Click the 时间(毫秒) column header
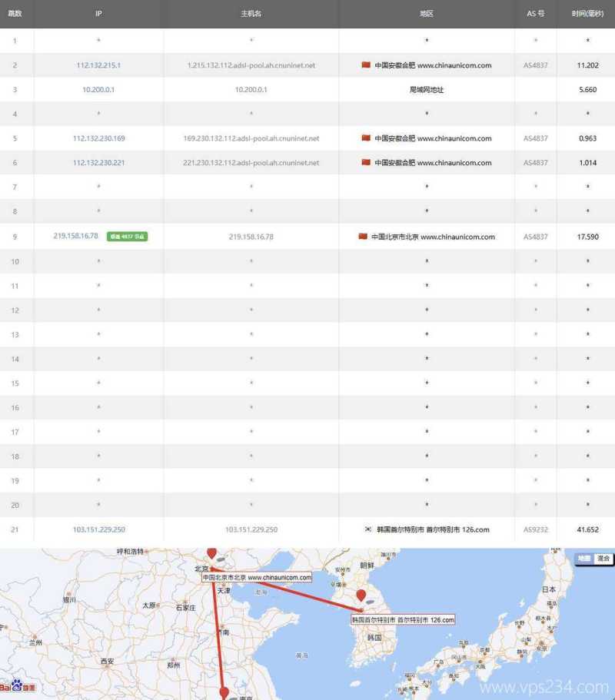 point(587,14)
